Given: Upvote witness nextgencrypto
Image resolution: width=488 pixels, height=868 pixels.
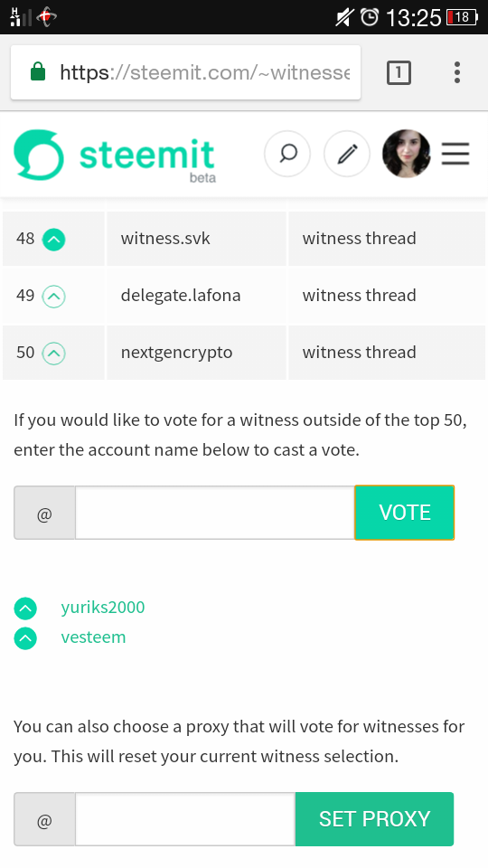Looking at the screenshot, I should click(x=53, y=354).
